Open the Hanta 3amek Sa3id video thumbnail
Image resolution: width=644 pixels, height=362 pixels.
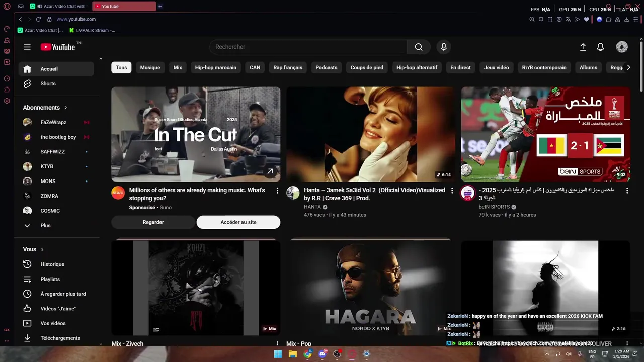[371, 134]
